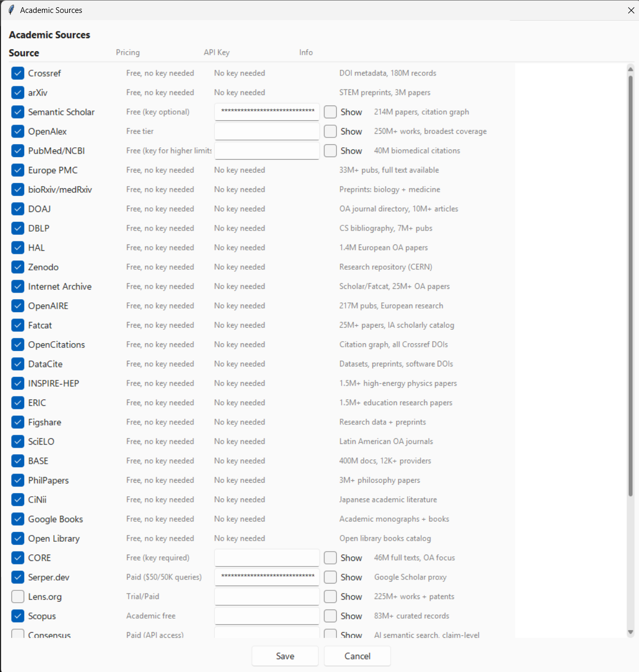This screenshot has width=639, height=672.
Task: Focus the PubMed/NCBI API key field
Action: (267, 150)
